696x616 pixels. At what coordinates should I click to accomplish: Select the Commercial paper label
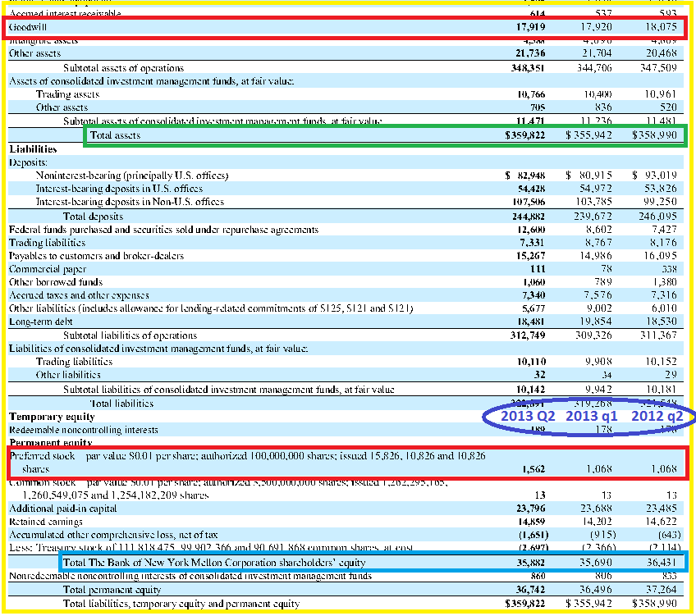[x=48, y=269]
